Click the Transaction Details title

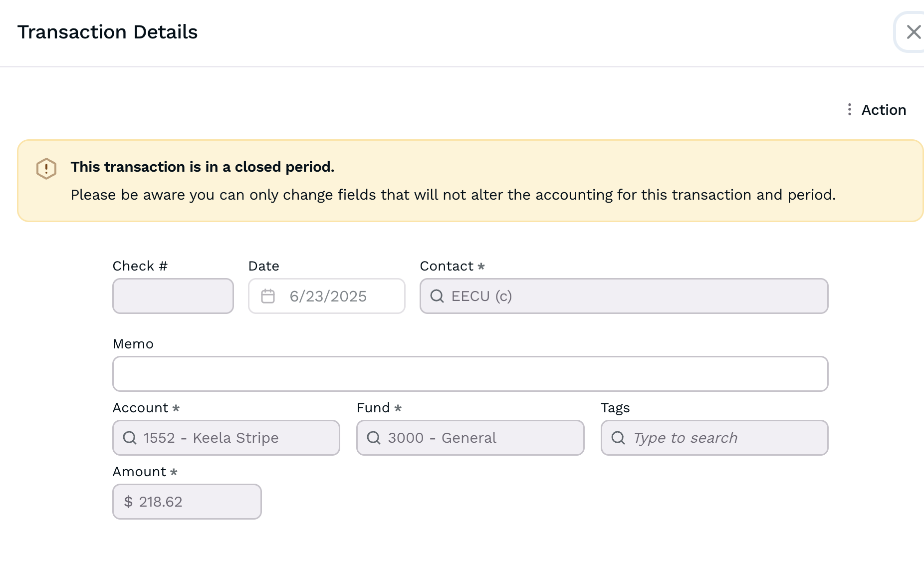click(x=107, y=32)
